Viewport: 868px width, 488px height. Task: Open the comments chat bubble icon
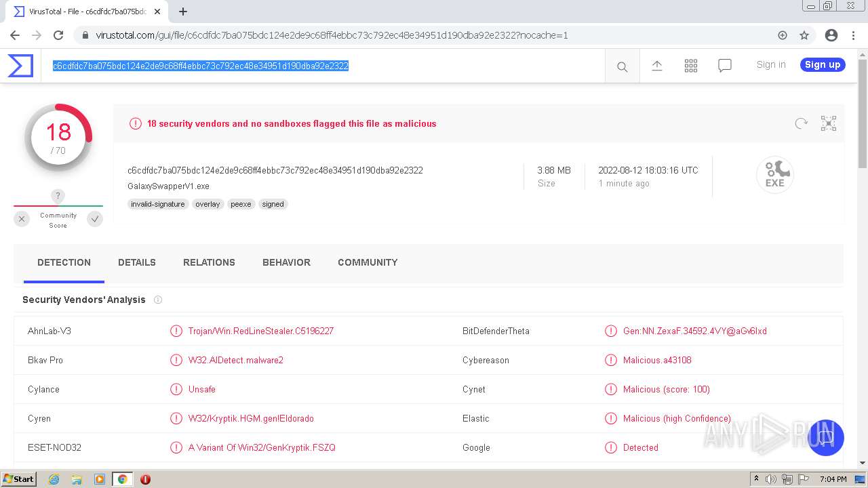coord(725,65)
